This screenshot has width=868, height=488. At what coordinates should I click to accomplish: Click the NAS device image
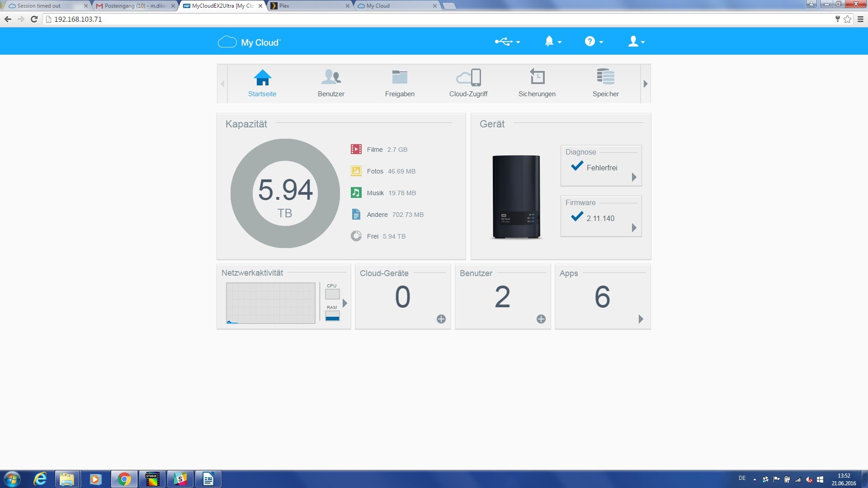point(516,197)
